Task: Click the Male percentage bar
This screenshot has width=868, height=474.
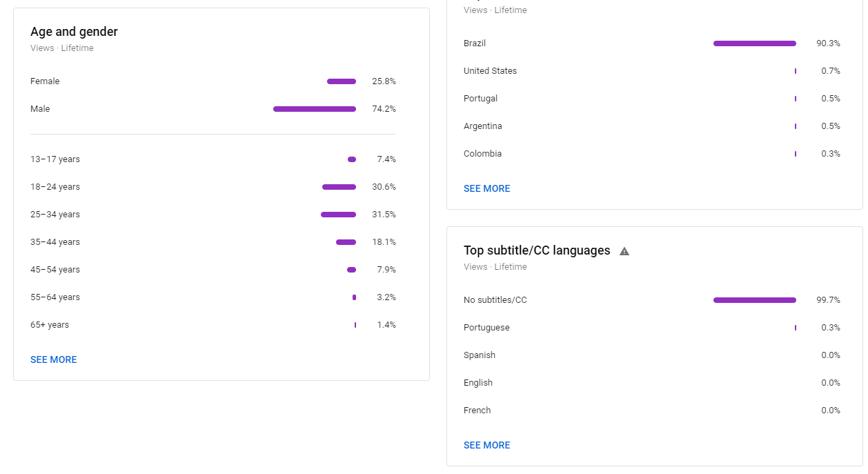Action: [315, 109]
